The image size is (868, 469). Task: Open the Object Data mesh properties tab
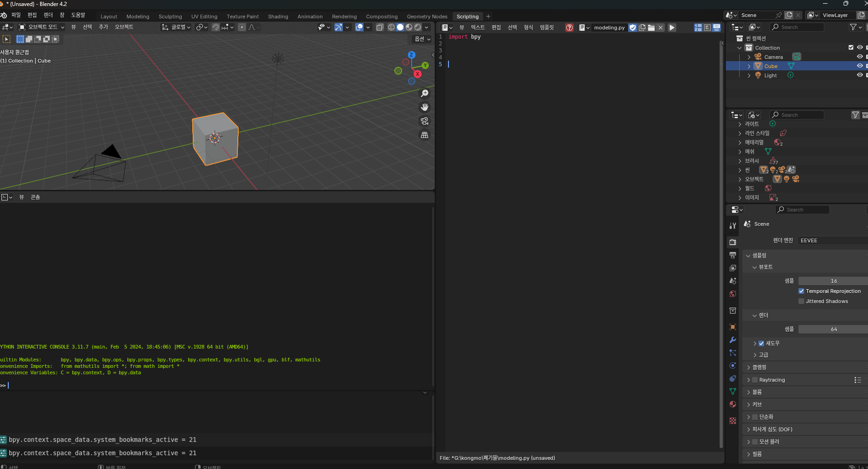[x=733, y=391]
